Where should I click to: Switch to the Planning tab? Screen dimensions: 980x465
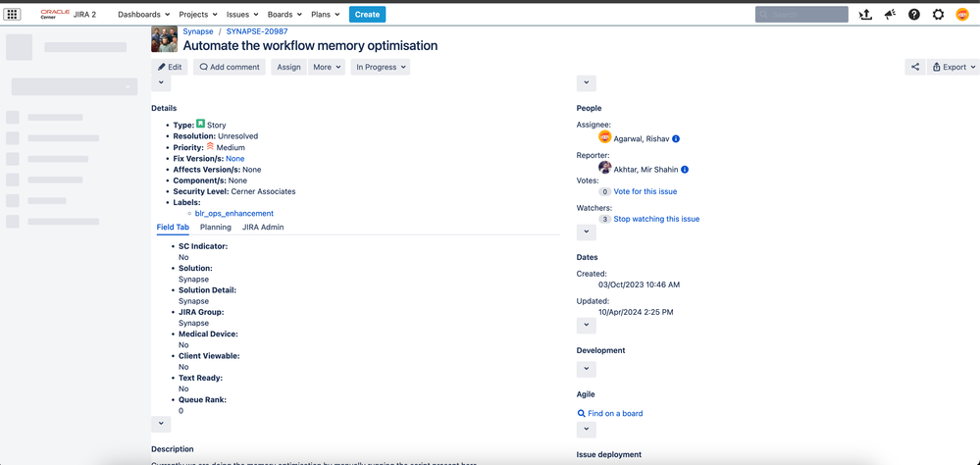pyautogui.click(x=216, y=227)
